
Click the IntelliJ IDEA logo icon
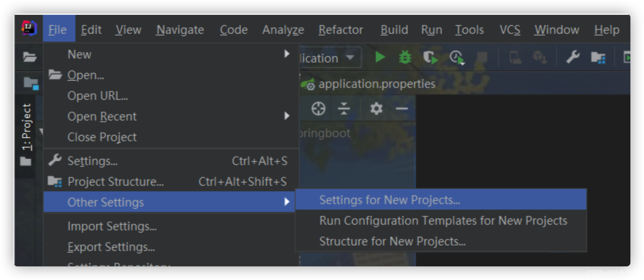[x=29, y=28]
